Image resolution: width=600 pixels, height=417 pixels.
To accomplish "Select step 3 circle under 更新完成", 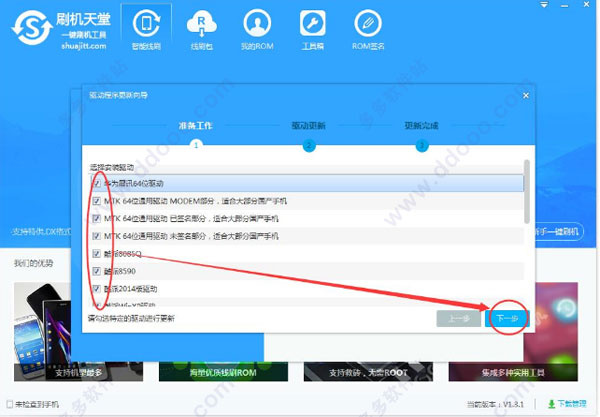I will [422, 145].
